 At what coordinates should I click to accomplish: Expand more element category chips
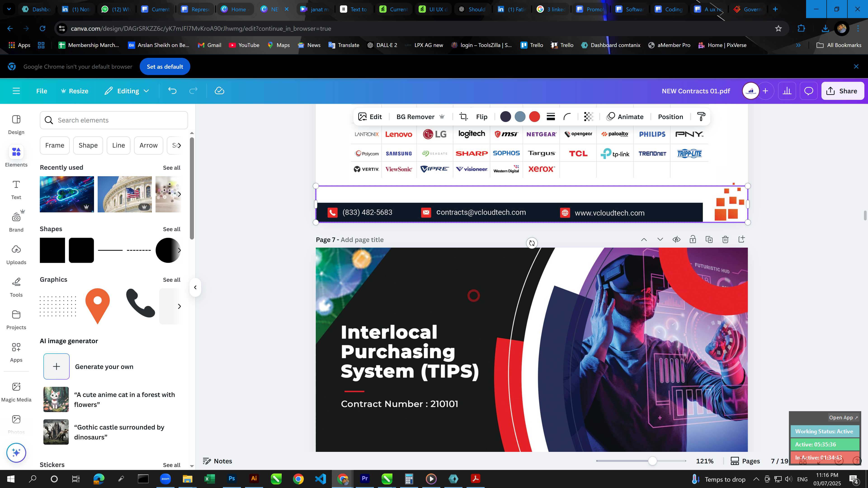tap(179, 145)
